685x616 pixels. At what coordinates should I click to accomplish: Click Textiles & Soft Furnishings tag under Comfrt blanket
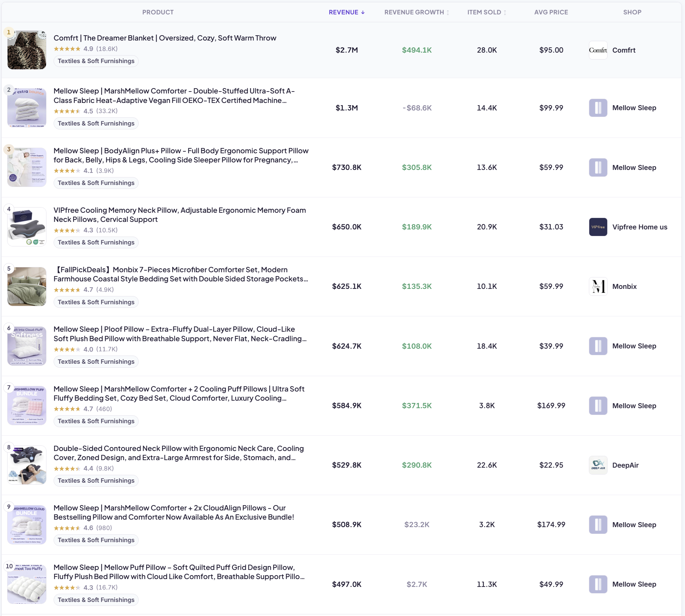point(96,61)
